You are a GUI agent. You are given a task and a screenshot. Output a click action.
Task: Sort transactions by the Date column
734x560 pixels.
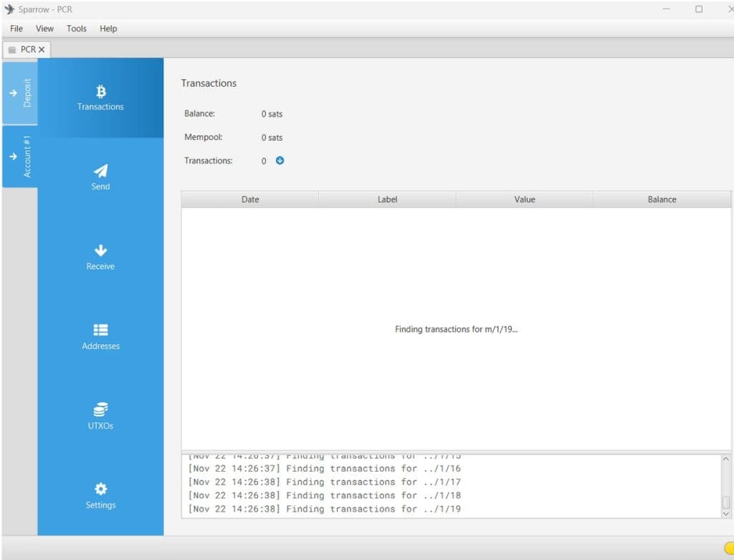[x=249, y=199]
